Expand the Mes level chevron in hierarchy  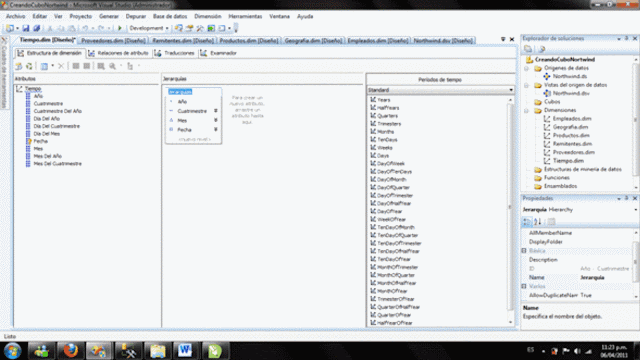[216, 120]
